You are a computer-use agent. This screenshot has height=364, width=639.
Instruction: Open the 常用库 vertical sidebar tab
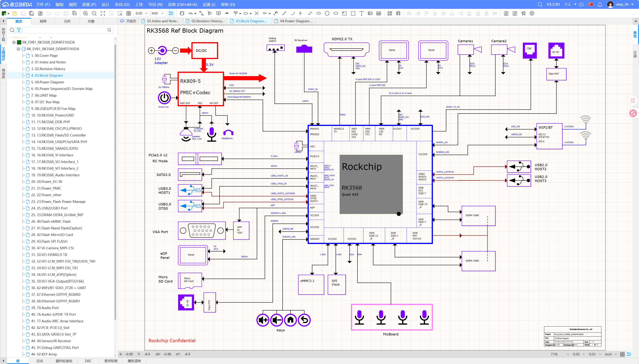tap(3, 74)
